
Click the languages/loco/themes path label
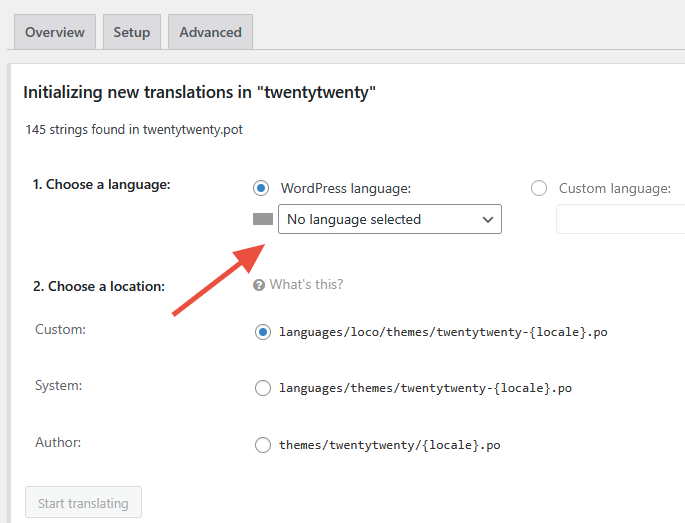click(443, 332)
